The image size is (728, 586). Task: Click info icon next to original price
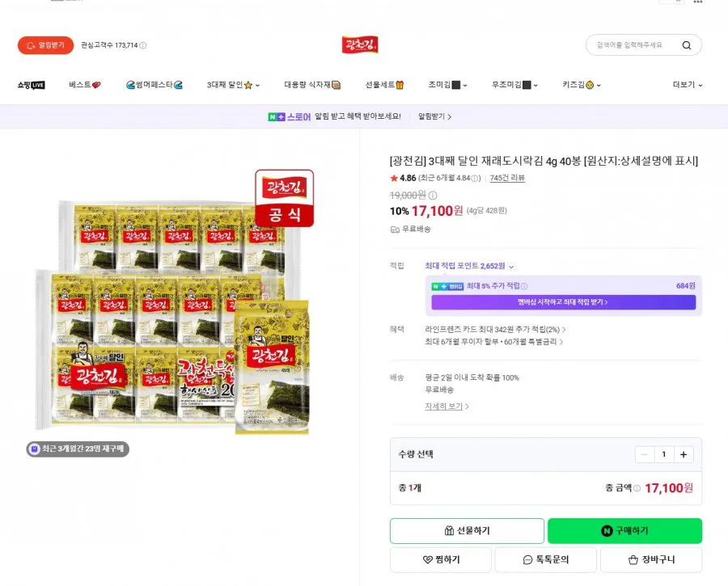point(432,196)
